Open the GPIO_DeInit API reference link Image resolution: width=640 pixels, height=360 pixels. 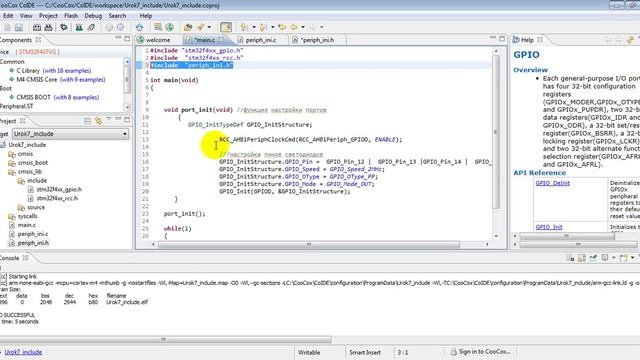pos(552,183)
